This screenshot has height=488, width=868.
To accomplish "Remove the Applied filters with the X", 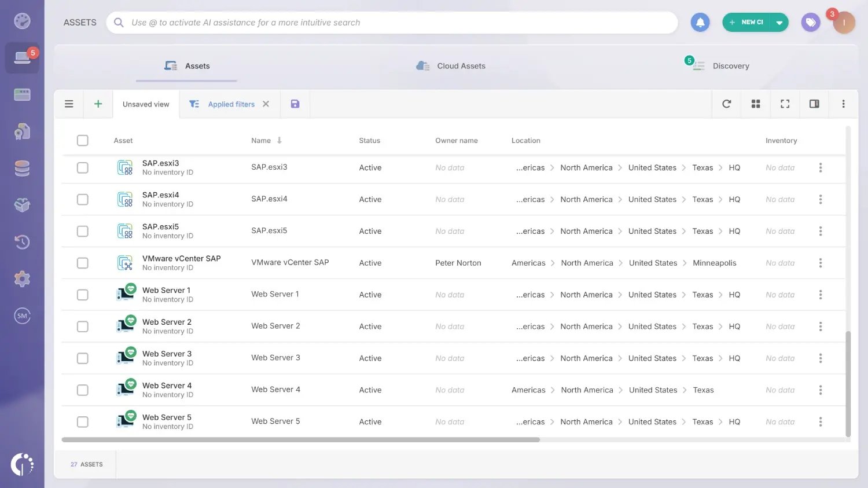I will [266, 104].
